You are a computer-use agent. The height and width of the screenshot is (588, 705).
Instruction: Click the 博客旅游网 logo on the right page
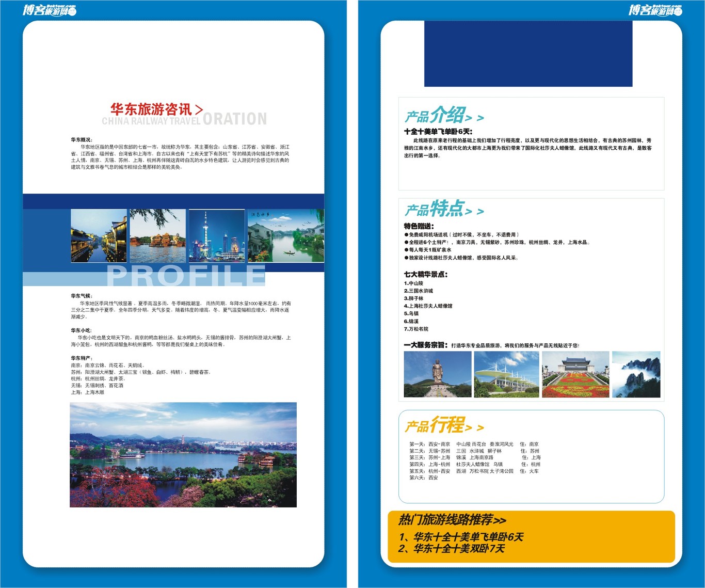(655, 10)
